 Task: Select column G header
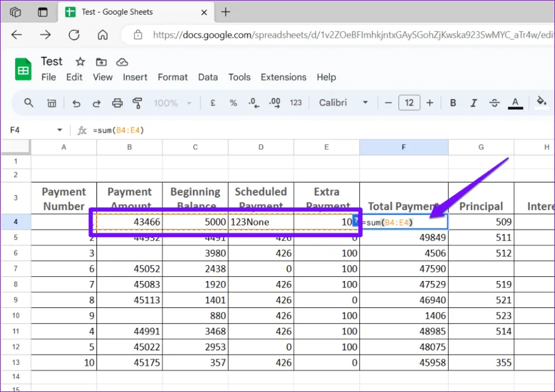(481, 147)
